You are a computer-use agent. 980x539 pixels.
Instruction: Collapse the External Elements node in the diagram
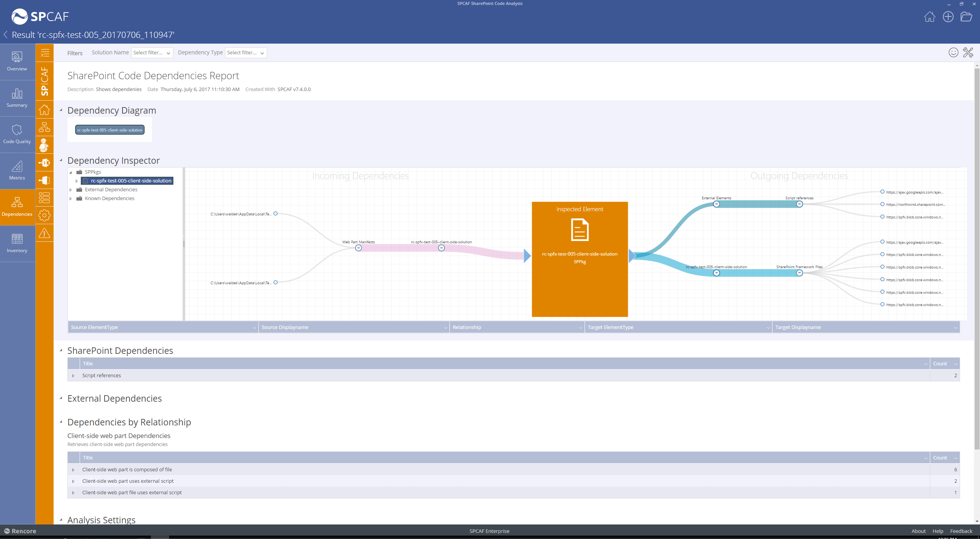pyautogui.click(x=716, y=204)
